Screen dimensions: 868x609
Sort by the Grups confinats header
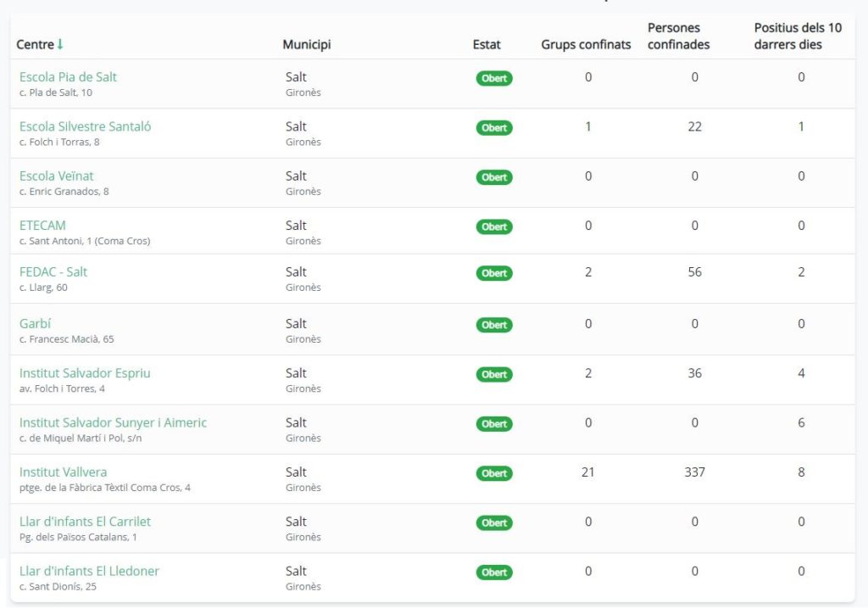[x=586, y=45]
